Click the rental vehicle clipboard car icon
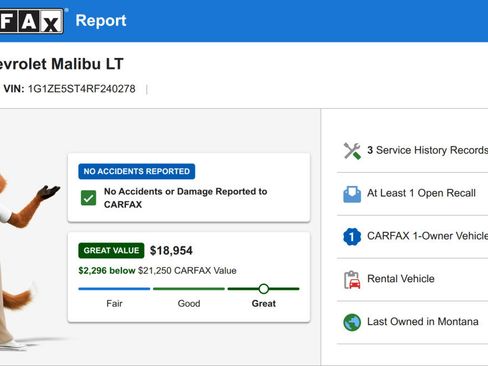This screenshot has width=488, height=366. point(352,280)
